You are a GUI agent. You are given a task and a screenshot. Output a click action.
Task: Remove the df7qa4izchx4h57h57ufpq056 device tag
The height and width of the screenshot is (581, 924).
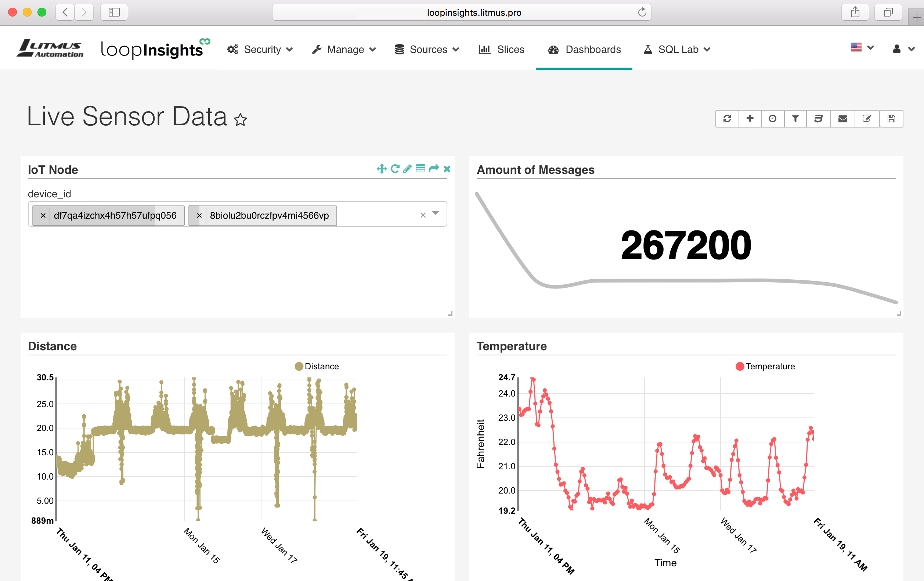pyautogui.click(x=43, y=216)
